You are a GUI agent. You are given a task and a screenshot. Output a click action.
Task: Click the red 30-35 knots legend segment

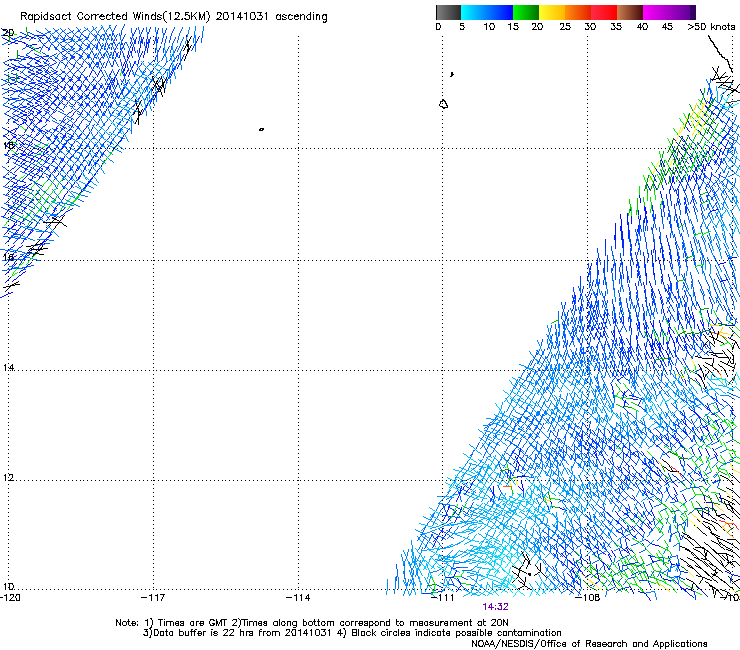[604, 12]
